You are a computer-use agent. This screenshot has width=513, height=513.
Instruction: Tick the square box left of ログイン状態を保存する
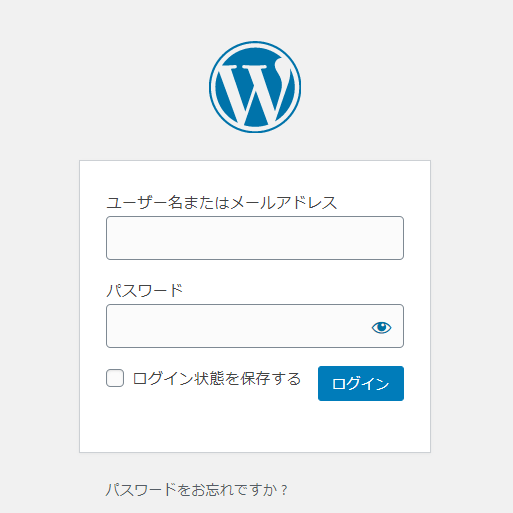(x=115, y=378)
